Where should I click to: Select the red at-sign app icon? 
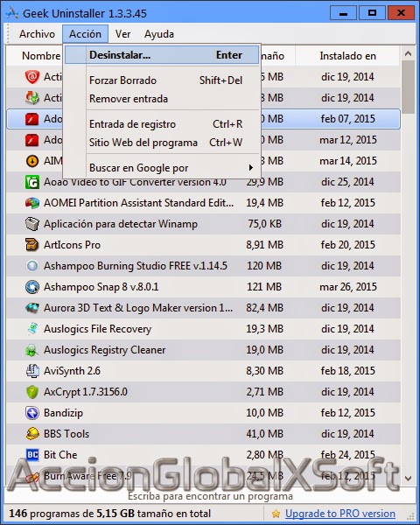(32, 77)
